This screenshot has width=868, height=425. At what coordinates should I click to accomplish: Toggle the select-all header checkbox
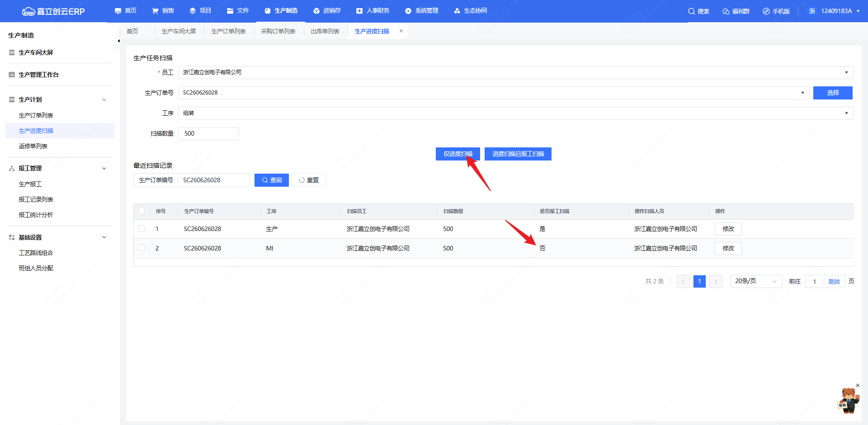(142, 211)
